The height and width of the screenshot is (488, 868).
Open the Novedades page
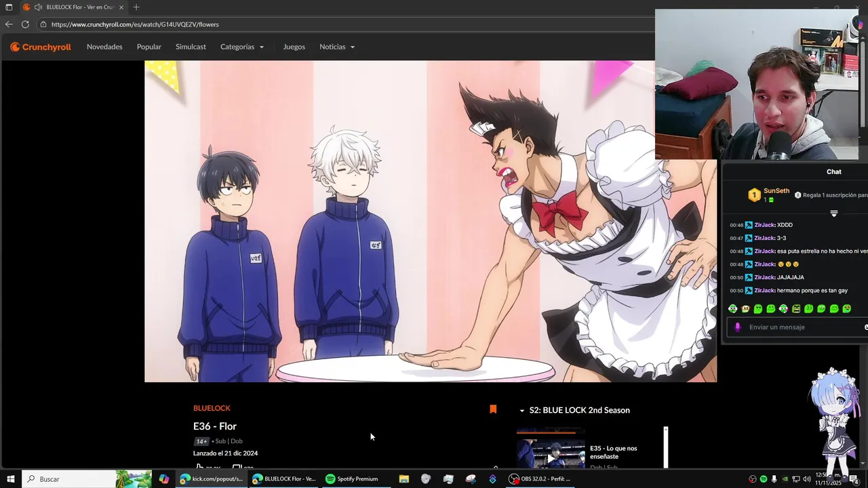[x=104, y=47]
